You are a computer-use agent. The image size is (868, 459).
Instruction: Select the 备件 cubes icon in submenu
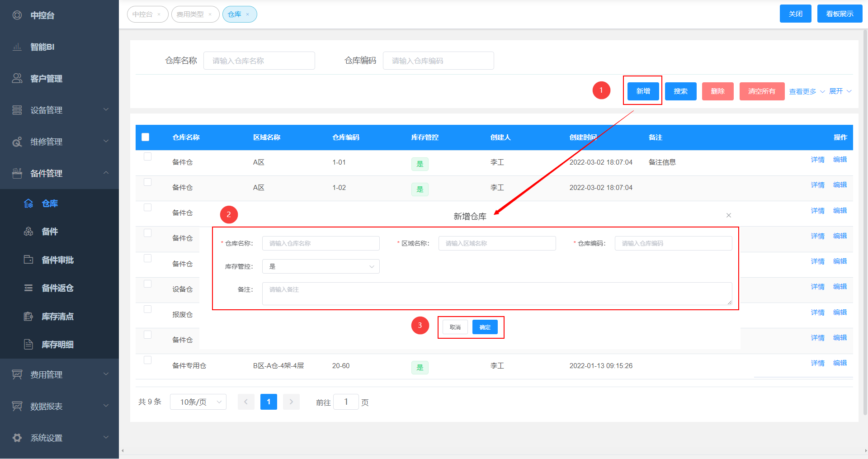[28, 232]
